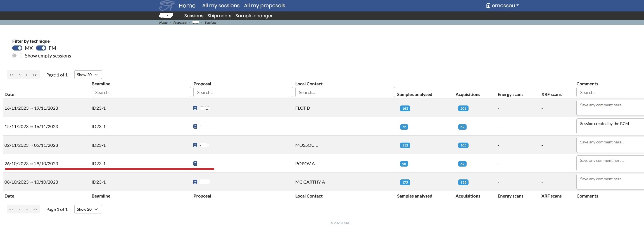This screenshot has height=226, width=644.
Task: Click comment box for 02/11/2023 session
Action: (x=610, y=145)
